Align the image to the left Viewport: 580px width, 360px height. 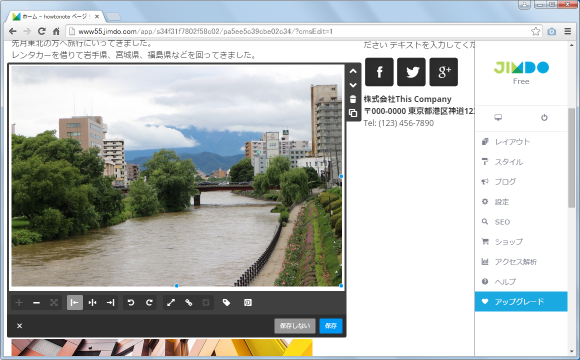pyautogui.click(x=75, y=303)
